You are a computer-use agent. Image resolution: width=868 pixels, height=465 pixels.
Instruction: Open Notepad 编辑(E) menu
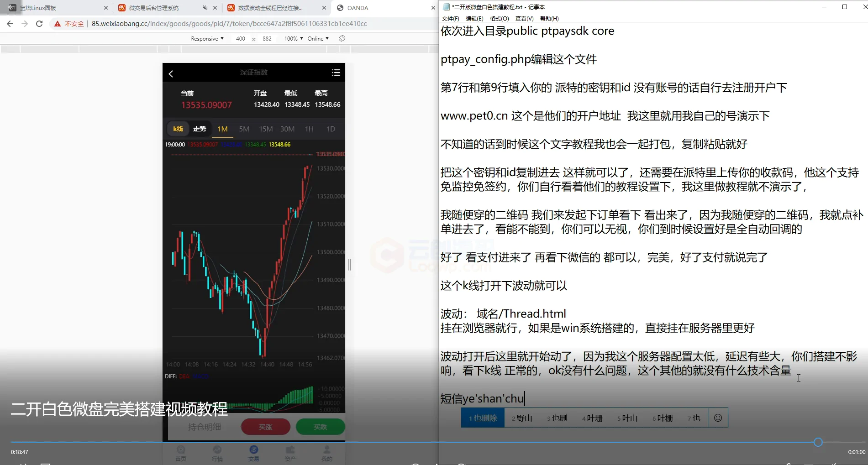click(x=474, y=19)
